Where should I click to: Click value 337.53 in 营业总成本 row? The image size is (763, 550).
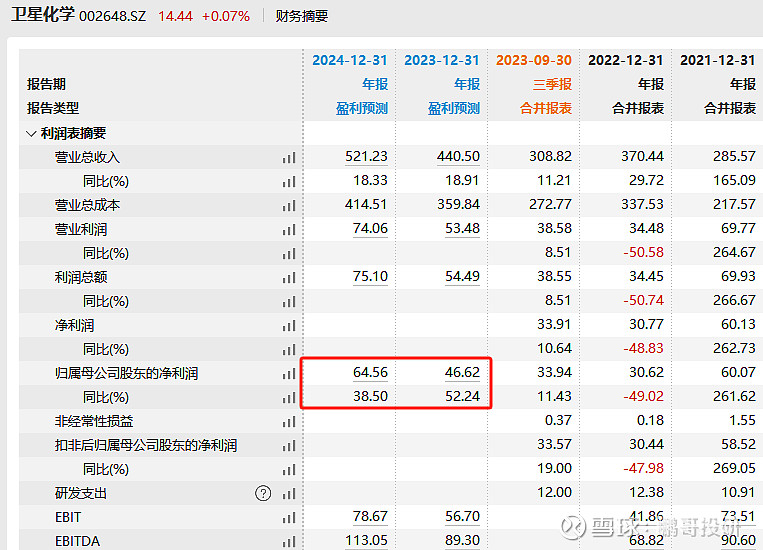(x=642, y=204)
